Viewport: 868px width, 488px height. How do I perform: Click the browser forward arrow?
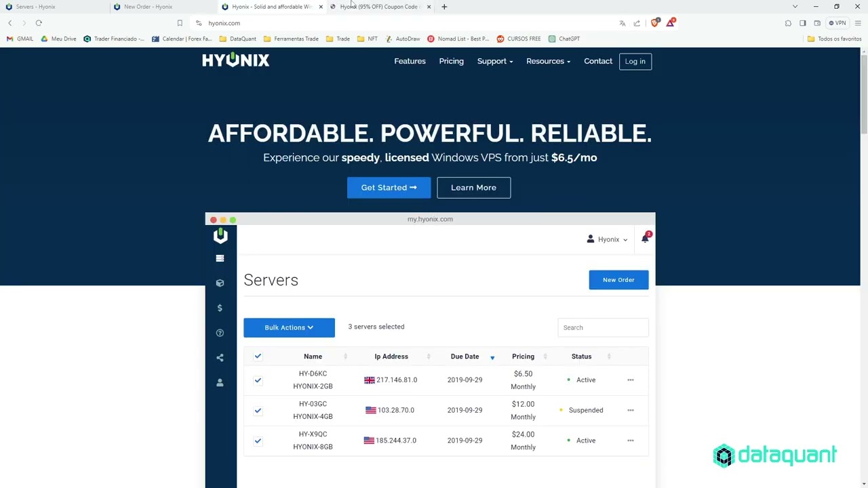[x=24, y=23]
